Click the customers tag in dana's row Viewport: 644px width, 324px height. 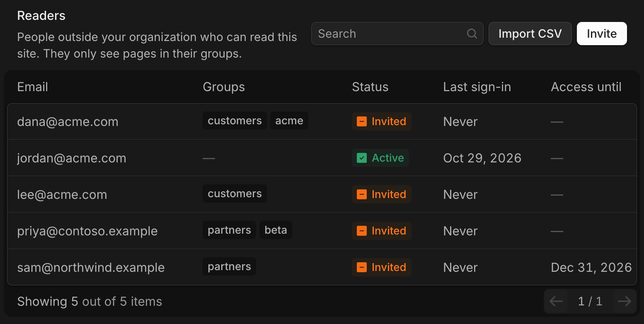pyautogui.click(x=235, y=121)
